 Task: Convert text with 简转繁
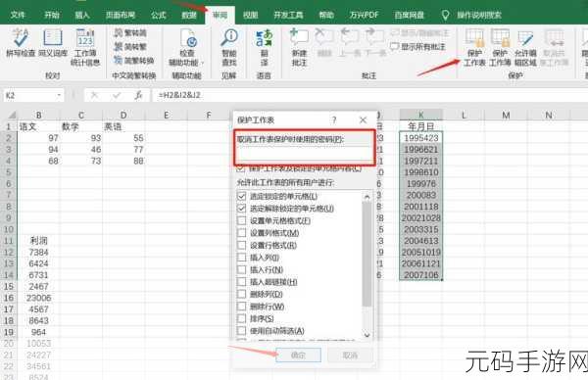(129, 46)
